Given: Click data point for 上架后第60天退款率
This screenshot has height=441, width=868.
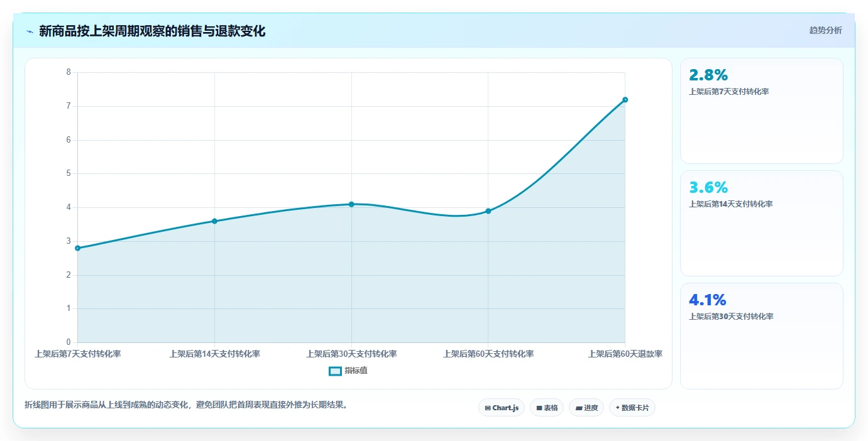Looking at the screenshot, I should tap(625, 100).
